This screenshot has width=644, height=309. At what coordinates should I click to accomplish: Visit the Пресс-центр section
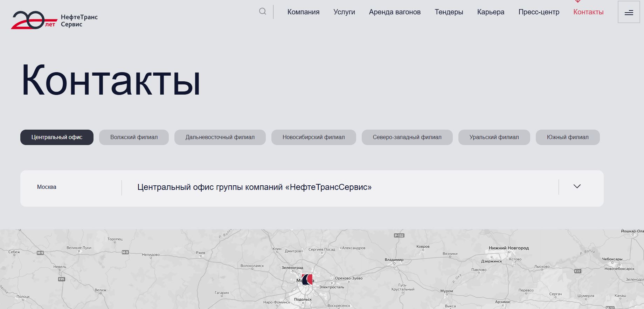pos(539,12)
